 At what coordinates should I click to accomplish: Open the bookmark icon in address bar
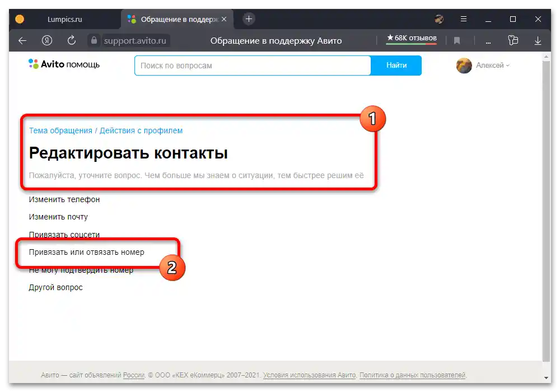(x=457, y=41)
